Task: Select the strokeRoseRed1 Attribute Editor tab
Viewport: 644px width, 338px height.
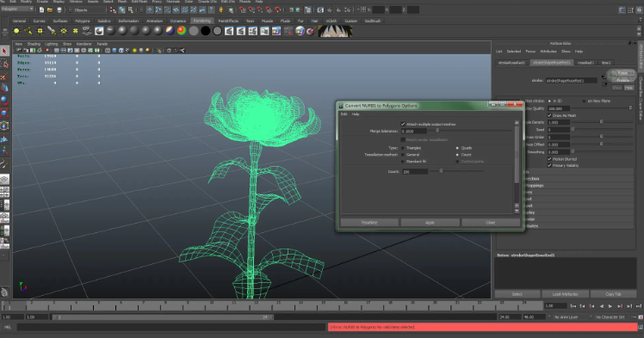Action: [x=511, y=63]
